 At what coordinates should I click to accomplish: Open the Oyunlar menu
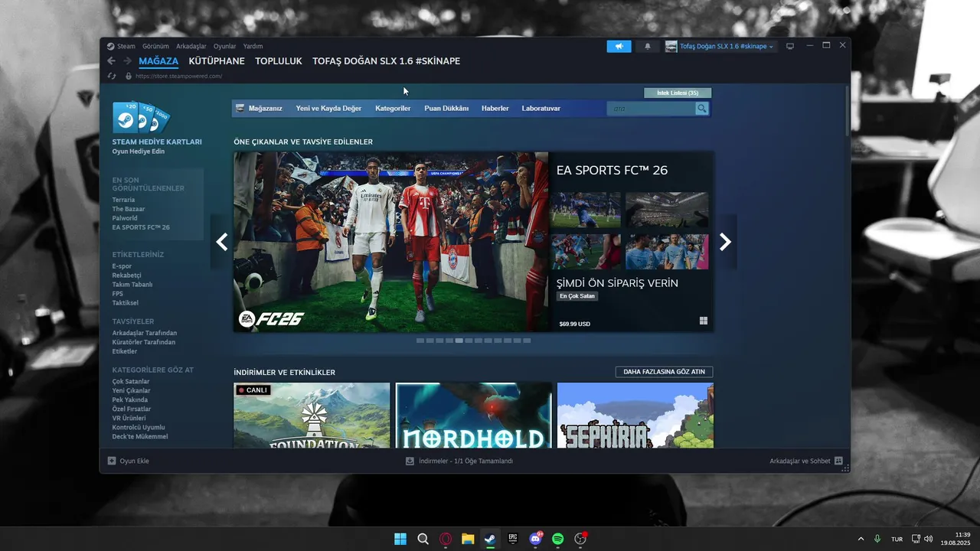(225, 46)
